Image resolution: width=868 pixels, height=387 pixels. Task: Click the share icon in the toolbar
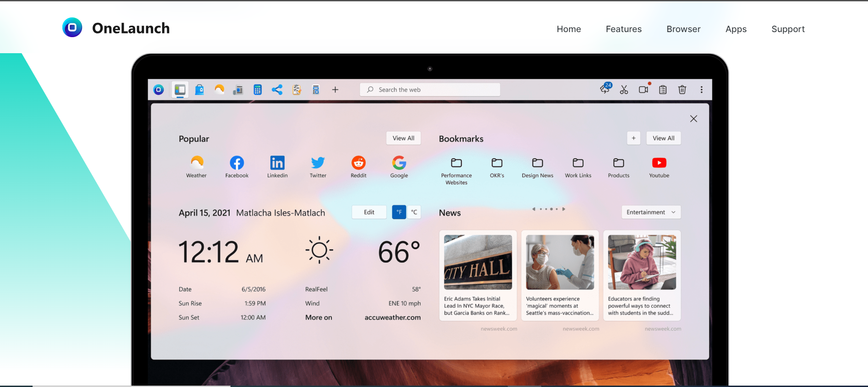pyautogui.click(x=277, y=90)
